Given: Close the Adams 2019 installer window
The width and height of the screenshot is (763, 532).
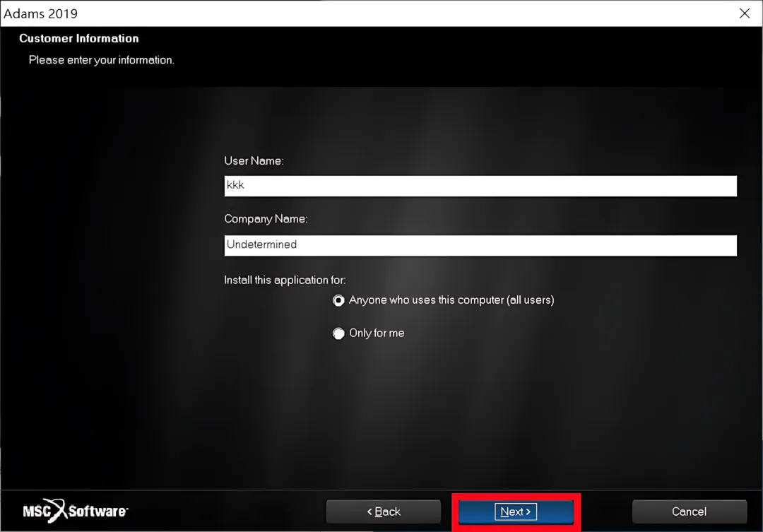Looking at the screenshot, I should 745,13.
